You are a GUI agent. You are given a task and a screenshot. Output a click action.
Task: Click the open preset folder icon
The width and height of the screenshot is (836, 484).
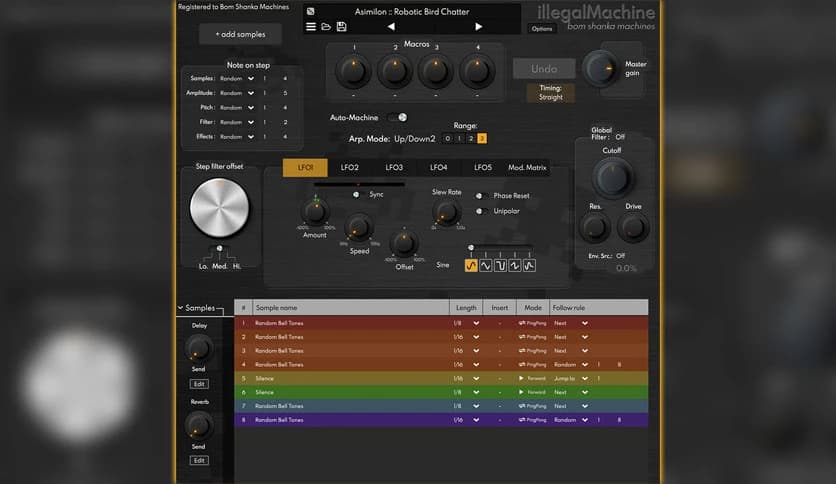click(326, 26)
